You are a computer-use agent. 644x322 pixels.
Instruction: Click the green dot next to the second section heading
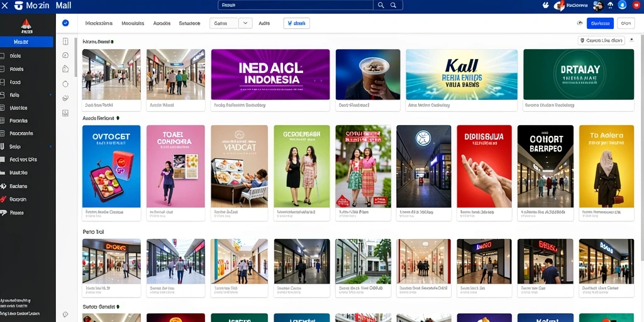tap(118, 118)
